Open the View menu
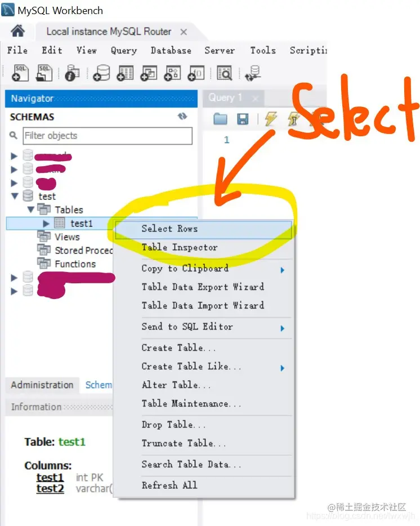 [x=87, y=50]
